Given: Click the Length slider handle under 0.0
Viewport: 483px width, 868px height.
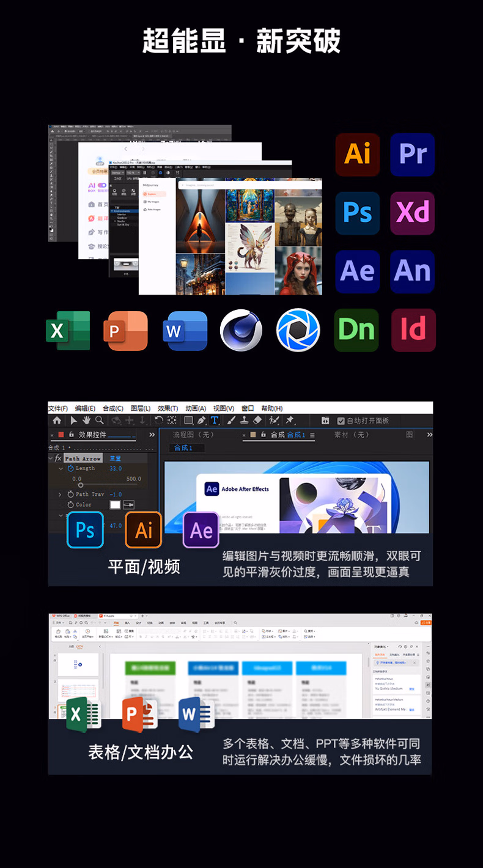Looking at the screenshot, I should [81, 485].
